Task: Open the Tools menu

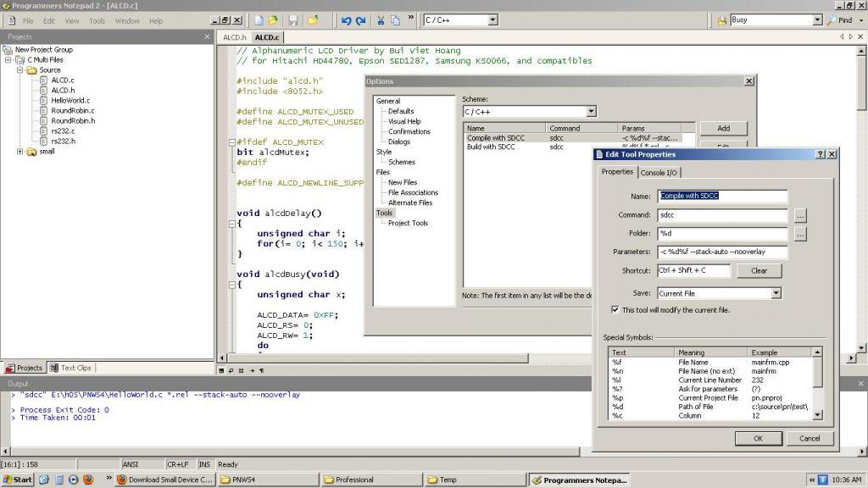Action: 97,20
